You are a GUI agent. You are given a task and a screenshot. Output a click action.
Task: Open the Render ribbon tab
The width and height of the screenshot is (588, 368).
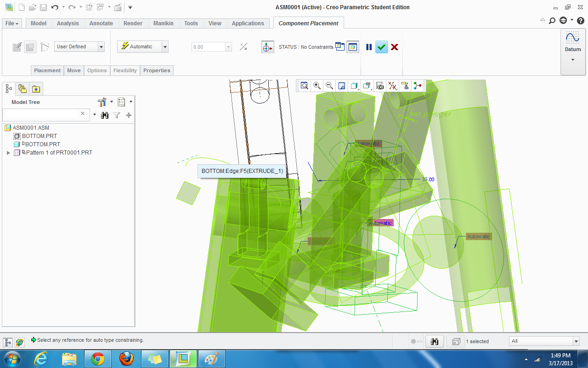pos(133,23)
